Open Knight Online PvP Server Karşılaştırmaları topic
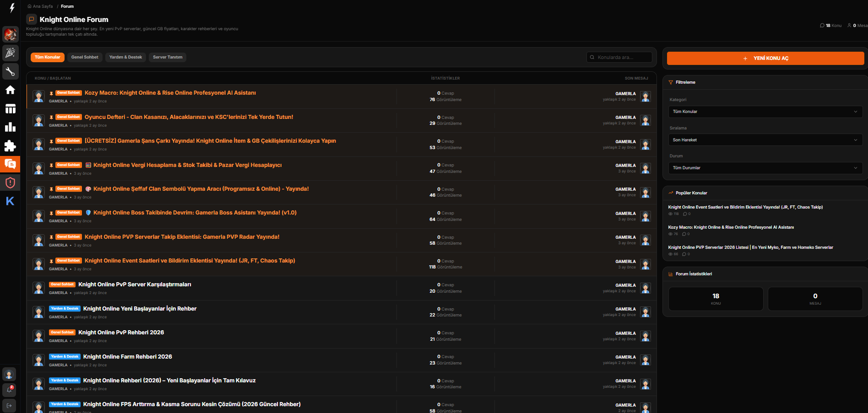The height and width of the screenshot is (413, 868). (135, 284)
